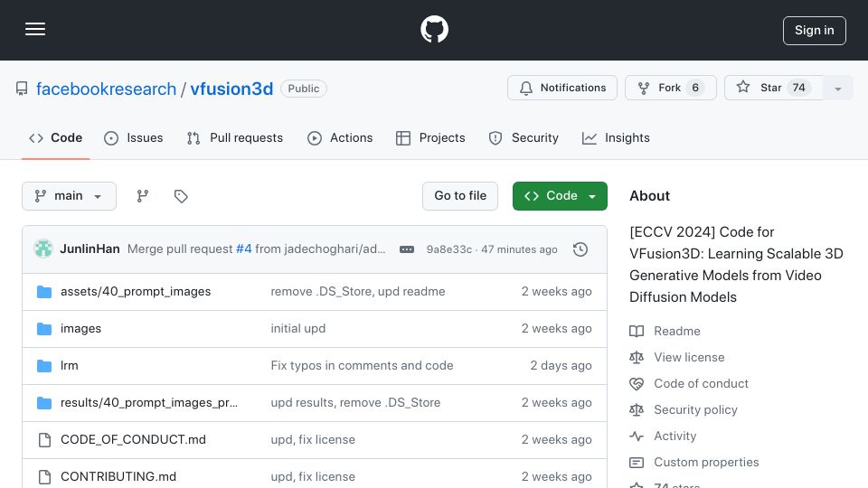Click the 6 fork count badge

tap(695, 88)
